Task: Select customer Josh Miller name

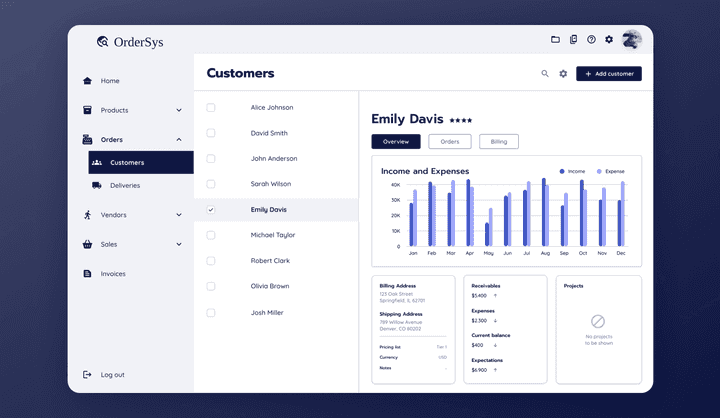Action: tap(267, 313)
